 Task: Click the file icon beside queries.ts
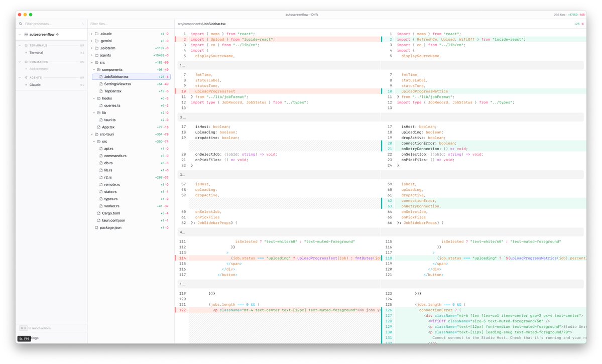coord(101,105)
